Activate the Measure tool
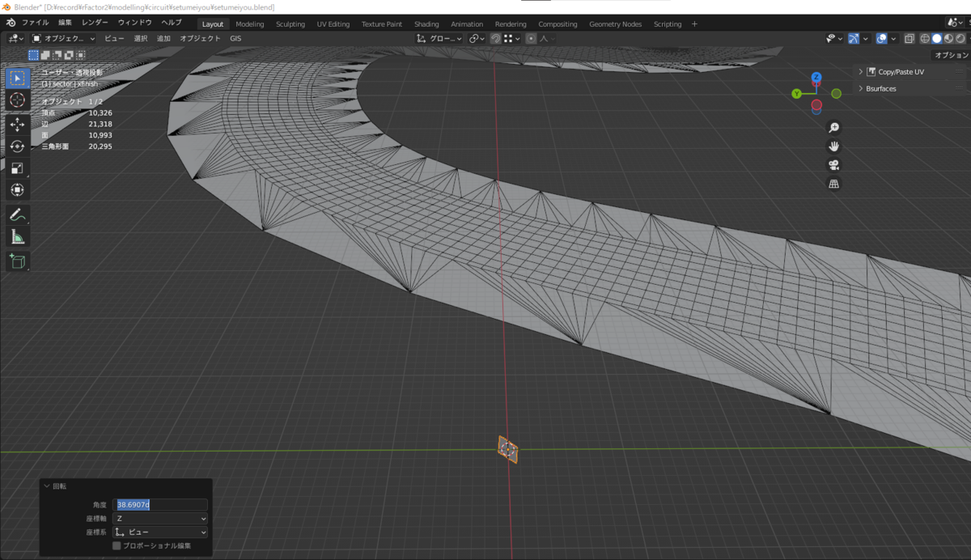This screenshot has height=560, width=971. [x=18, y=237]
